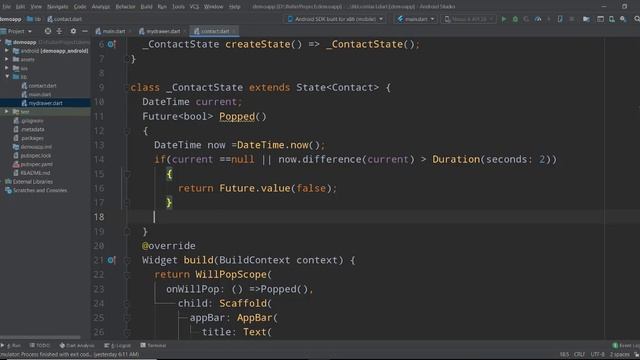The image size is (640, 360).
Task: Open the TODO tool window button
Action: [40, 345]
